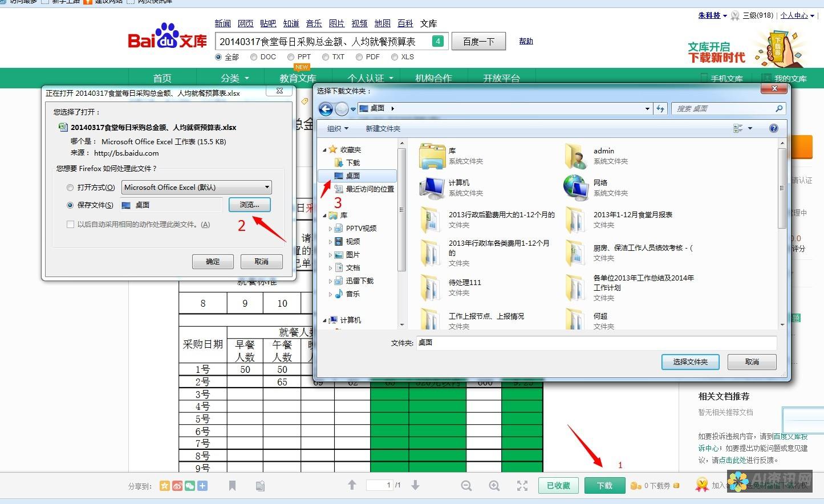
Task: Select the DOC file type radio
Action: [x=254, y=57]
